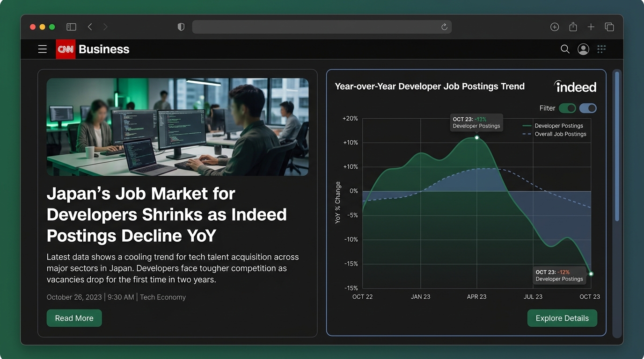The image size is (644, 359).
Task: Click the "JAN 23" x-axis label
Action: pos(421,297)
